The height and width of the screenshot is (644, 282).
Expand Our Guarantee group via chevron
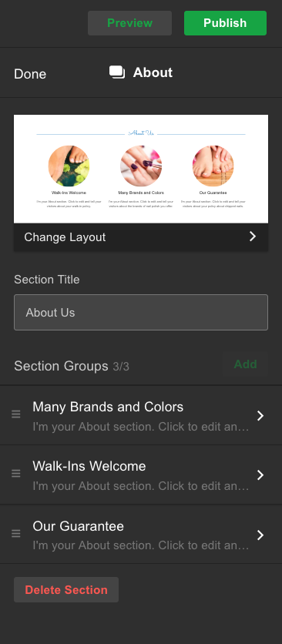point(260,535)
